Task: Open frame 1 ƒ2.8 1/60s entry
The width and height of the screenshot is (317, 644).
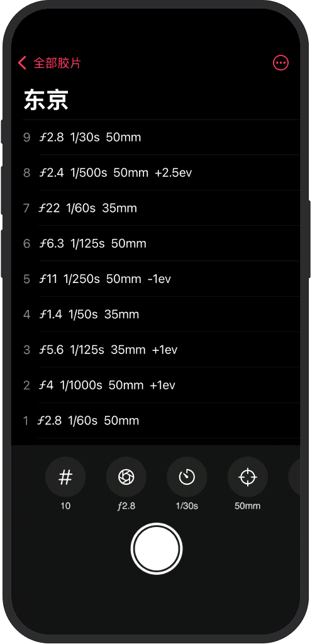Action: tap(161, 421)
